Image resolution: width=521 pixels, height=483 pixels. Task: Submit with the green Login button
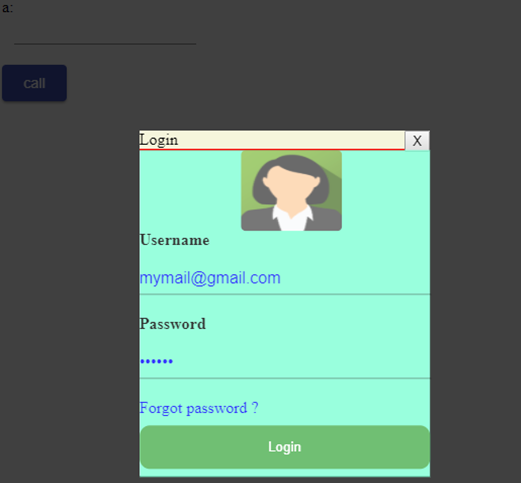285,447
